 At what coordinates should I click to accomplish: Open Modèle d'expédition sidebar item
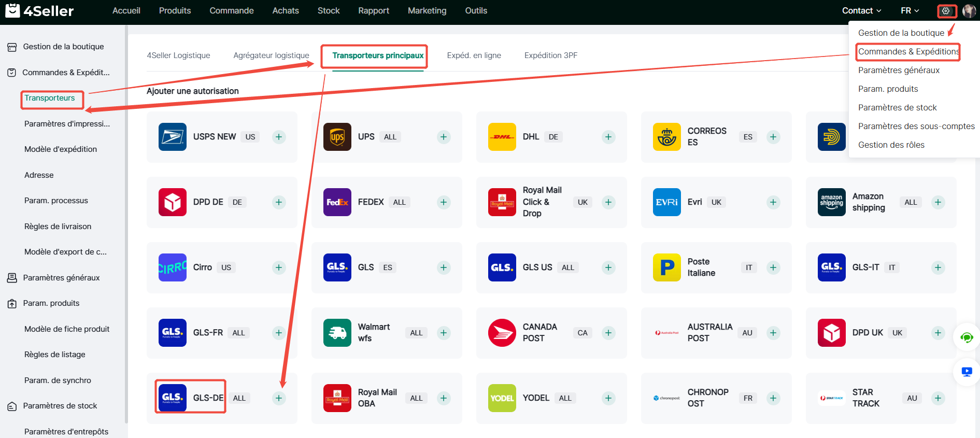(x=61, y=149)
